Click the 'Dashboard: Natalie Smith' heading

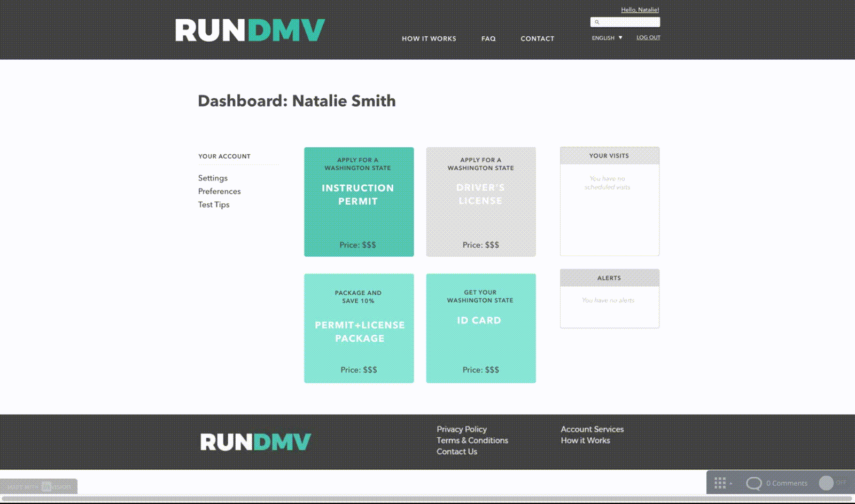pos(297,101)
